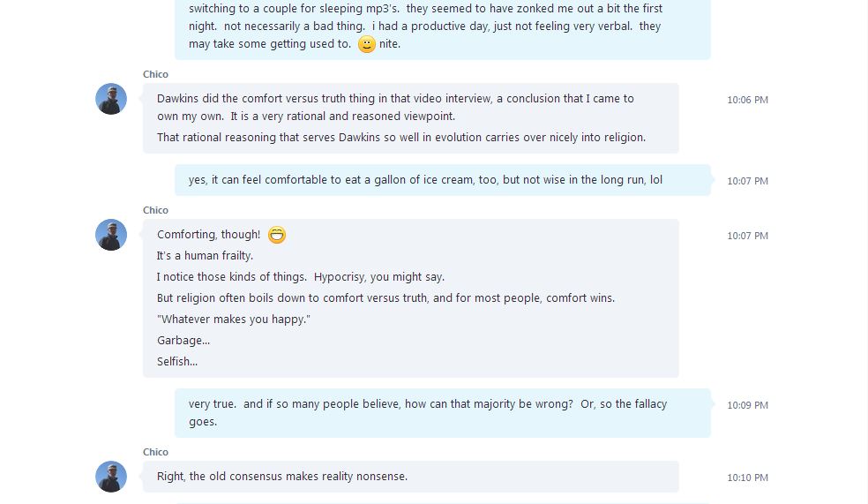
Task: Click the "very true" fallacy message bubble
Action: pyautogui.click(x=427, y=412)
